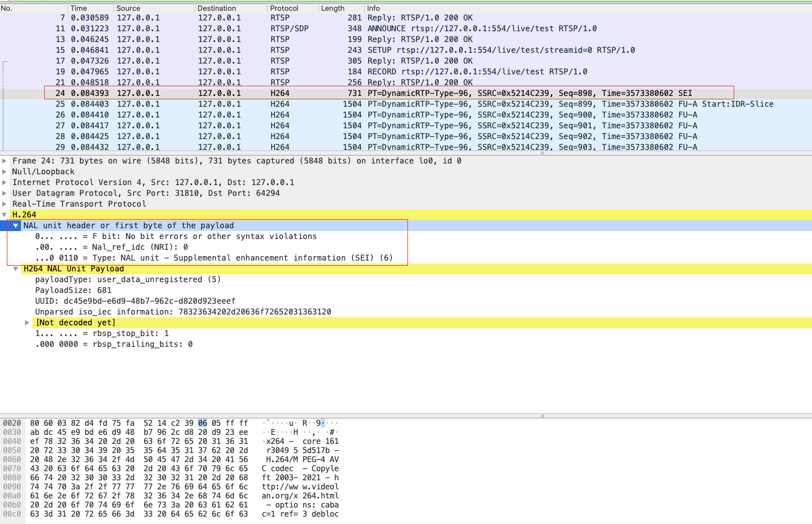Select the rbsp_stop_bit field

point(102,333)
